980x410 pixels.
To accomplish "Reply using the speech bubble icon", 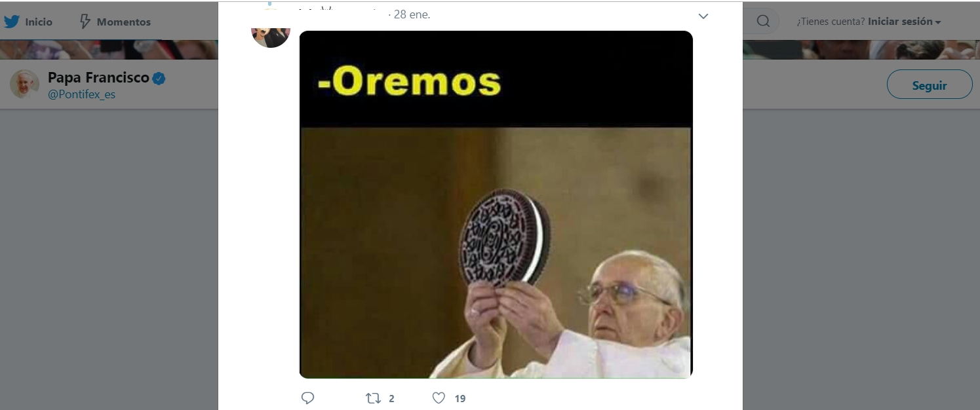I will tap(307, 398).
